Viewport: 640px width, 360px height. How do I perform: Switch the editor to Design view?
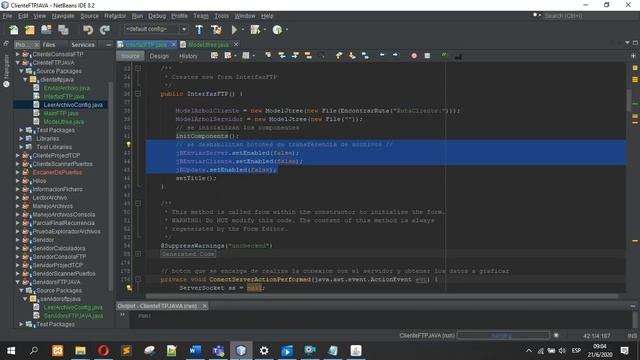[x=159, y=56]
